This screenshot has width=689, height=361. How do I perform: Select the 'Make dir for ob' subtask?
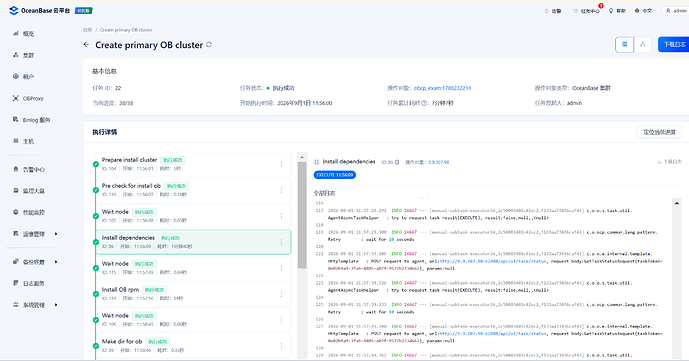click(193, 346)
